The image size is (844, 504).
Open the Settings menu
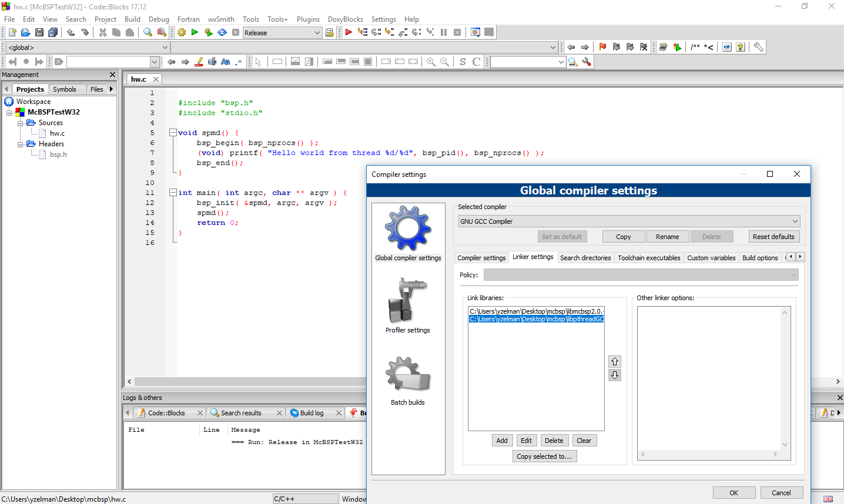click(x=383, y=19)
